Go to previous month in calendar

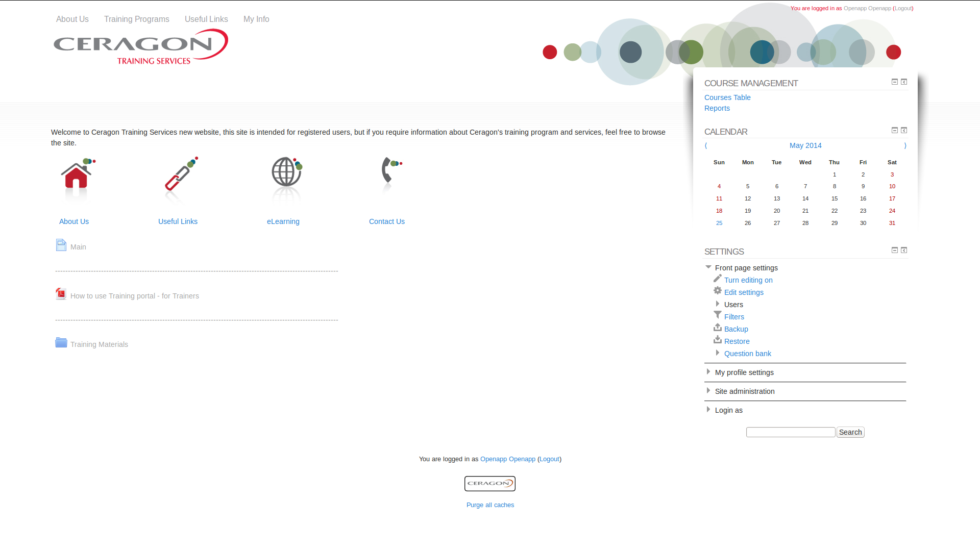pos(706,145)
